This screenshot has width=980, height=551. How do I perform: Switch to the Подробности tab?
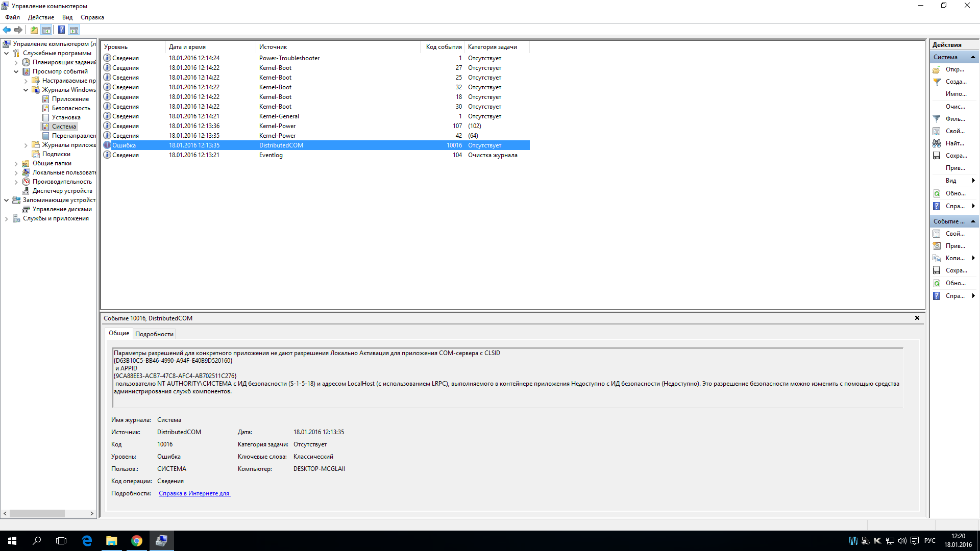(154, 334)
